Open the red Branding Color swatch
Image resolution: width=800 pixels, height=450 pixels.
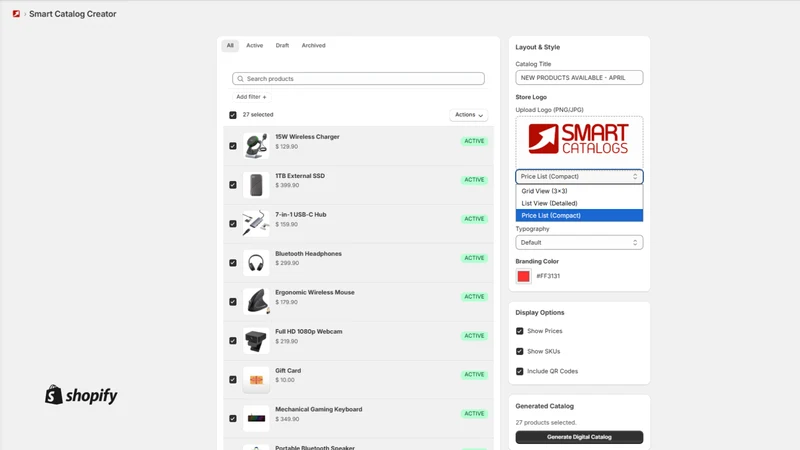coord(523,276)
